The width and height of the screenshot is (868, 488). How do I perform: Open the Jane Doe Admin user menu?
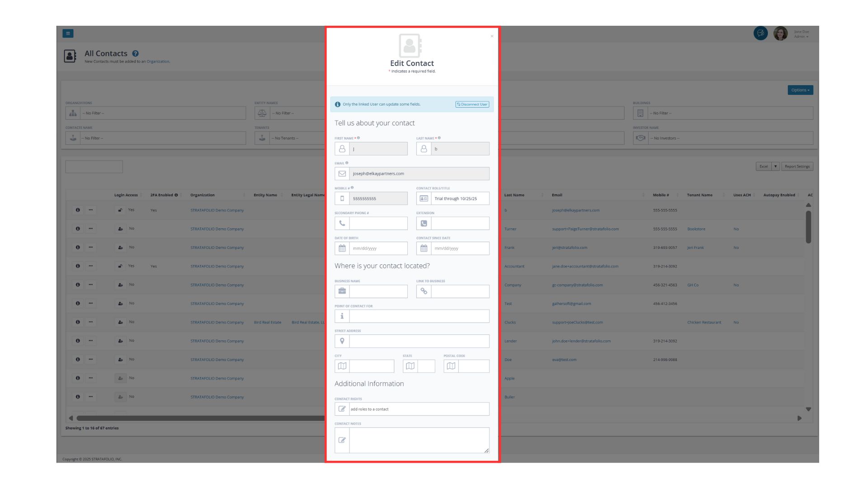801,34
